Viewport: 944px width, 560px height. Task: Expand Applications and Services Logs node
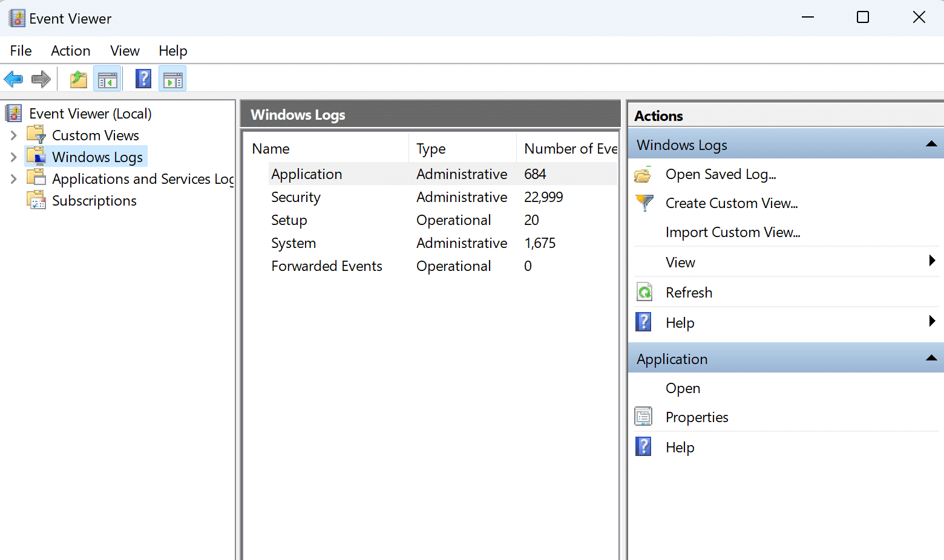pos(13,178)
